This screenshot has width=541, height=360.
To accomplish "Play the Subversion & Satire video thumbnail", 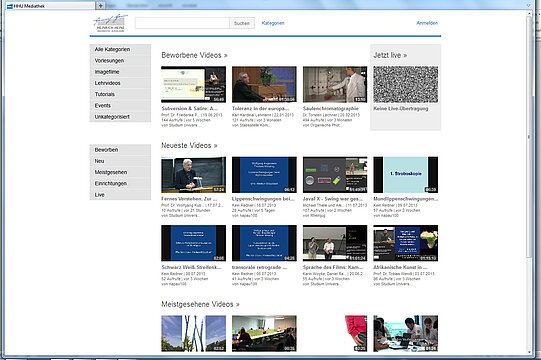I will (x=194, y=85).
